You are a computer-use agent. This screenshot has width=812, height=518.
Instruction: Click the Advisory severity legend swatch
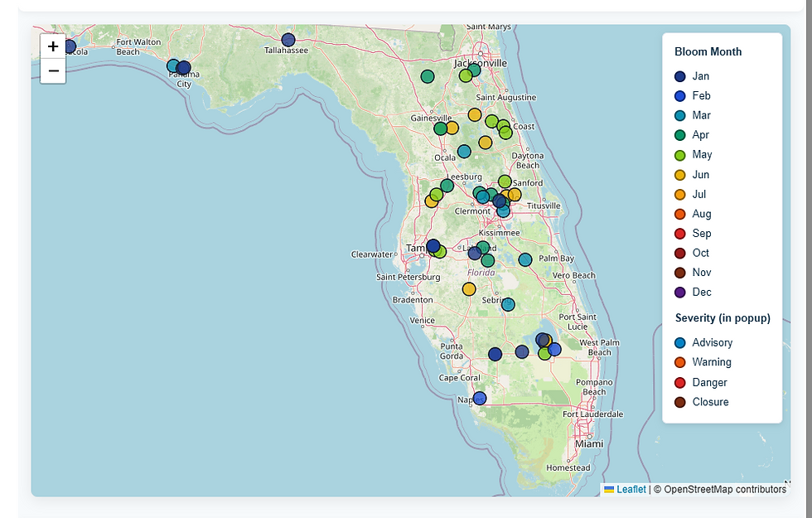[680, 343]
